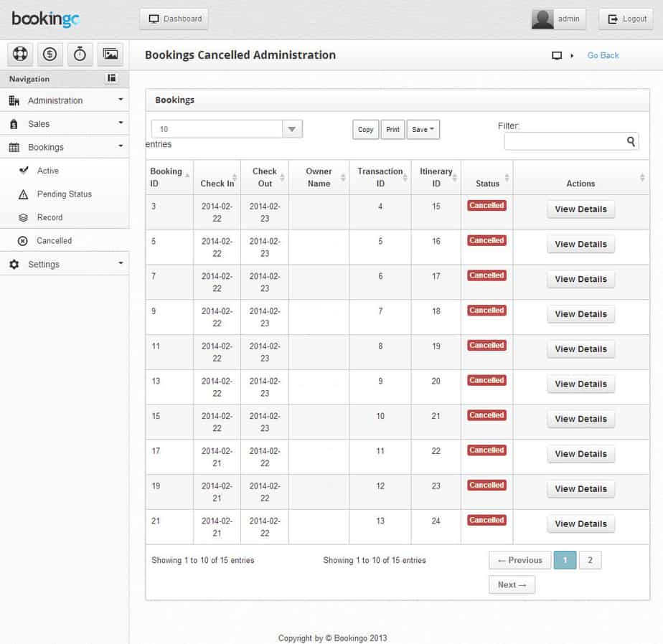
Task: Go to page 2 of results
Action: [x=590, y=560]
